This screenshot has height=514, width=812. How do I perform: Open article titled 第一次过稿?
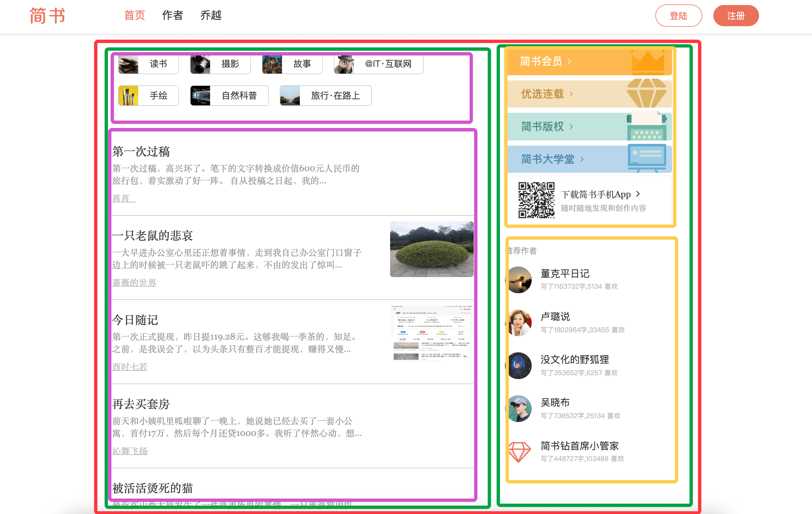coord(141,151)
